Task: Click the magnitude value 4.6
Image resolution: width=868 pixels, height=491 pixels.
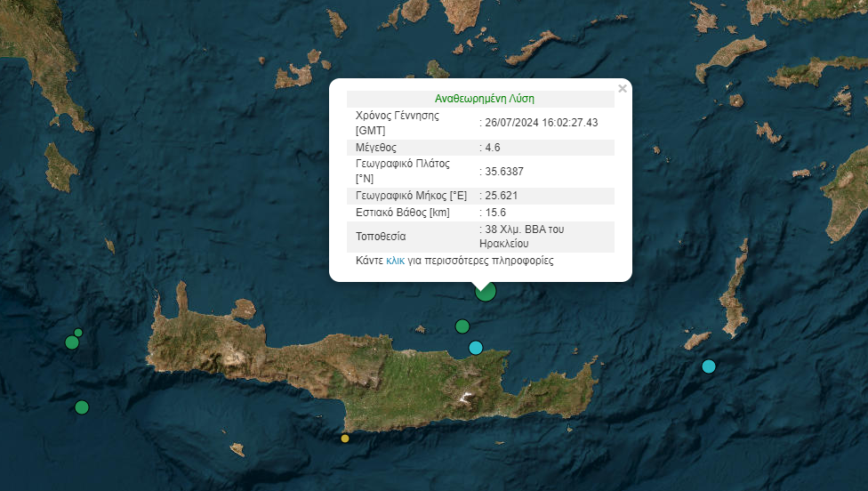Action: tap(495, 148)
